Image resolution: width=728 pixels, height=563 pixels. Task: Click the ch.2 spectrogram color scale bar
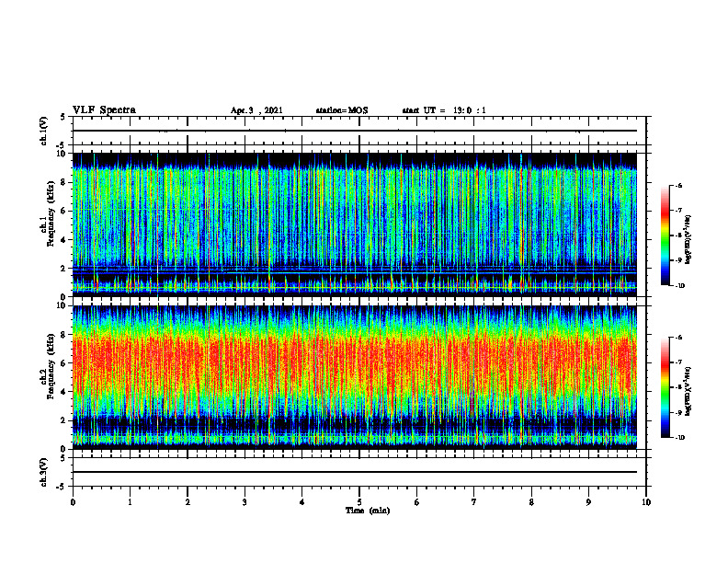(665, 387)
